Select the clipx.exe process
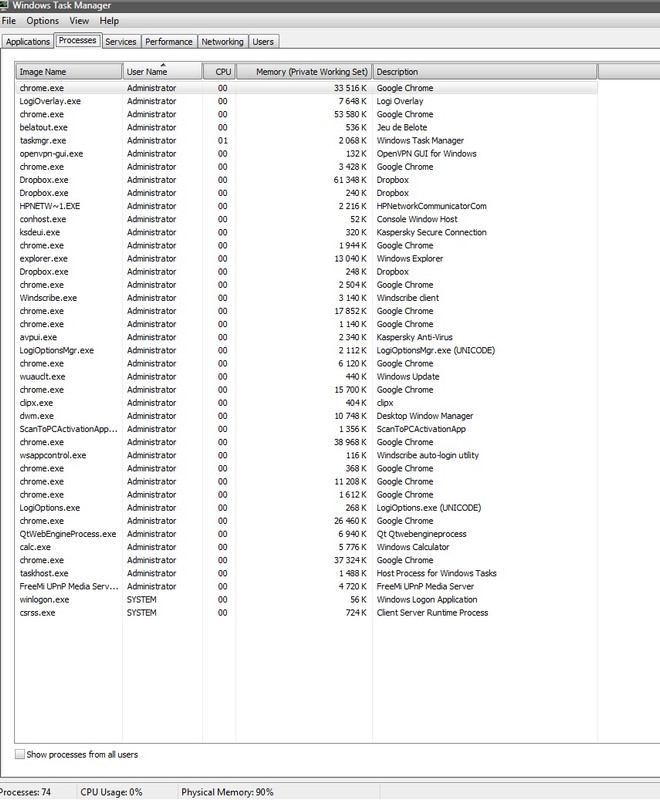This screenshot has width=660, height=800. click(x=306, y=403)
